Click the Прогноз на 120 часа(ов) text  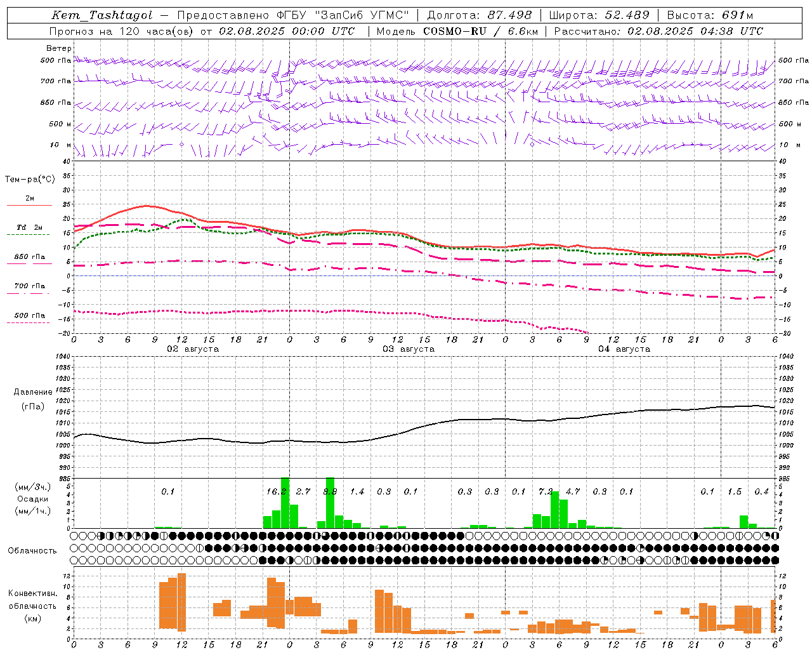(122, 31)
